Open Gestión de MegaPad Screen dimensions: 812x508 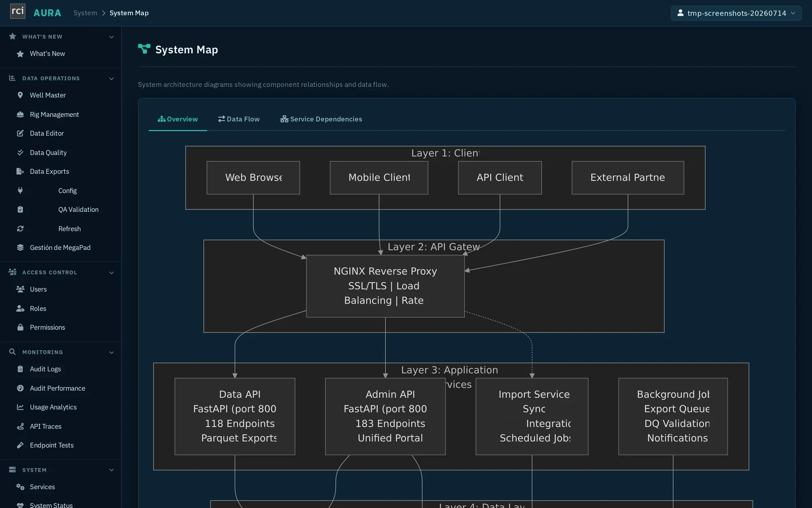(60, 247)
